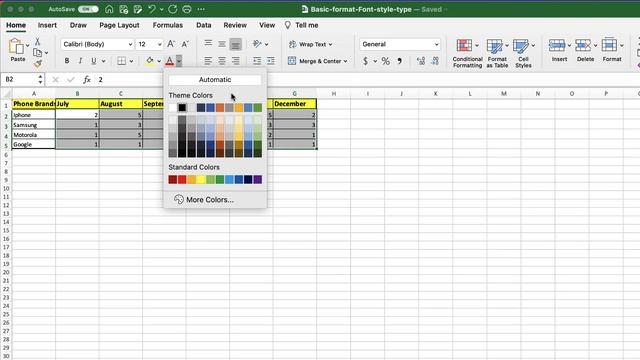Increase indent
The width and height of the screenshot is (640, 360).
[271, 61]
